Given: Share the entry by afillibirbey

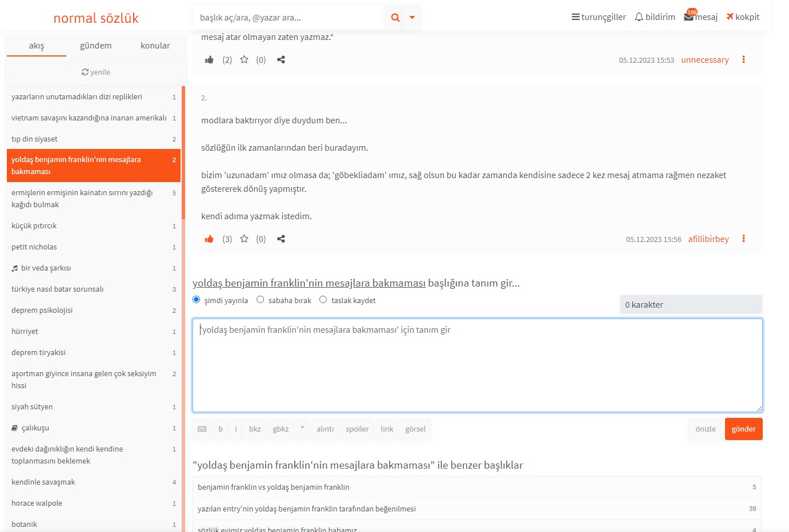Looking at the screenshot, I should click(281, 239).
